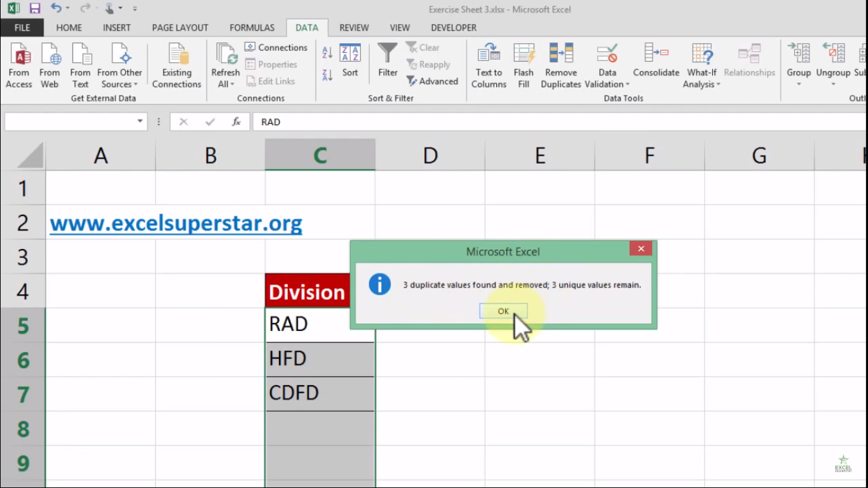
Task: Select column A header
Action: point(100,155)
